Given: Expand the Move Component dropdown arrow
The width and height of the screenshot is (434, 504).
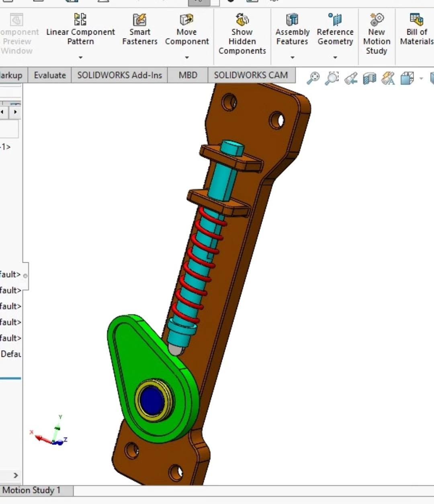Looking at the screenshot, I should coord(187,58).
